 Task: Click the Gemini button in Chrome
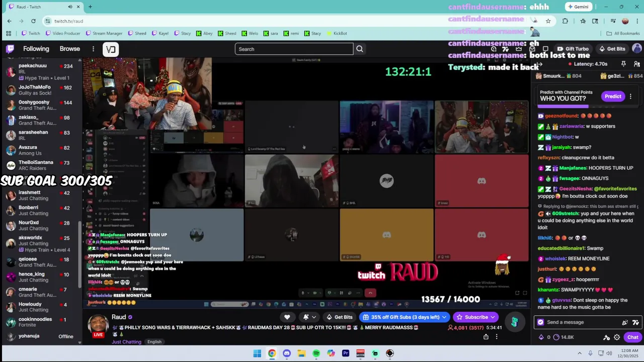[578, 7]
